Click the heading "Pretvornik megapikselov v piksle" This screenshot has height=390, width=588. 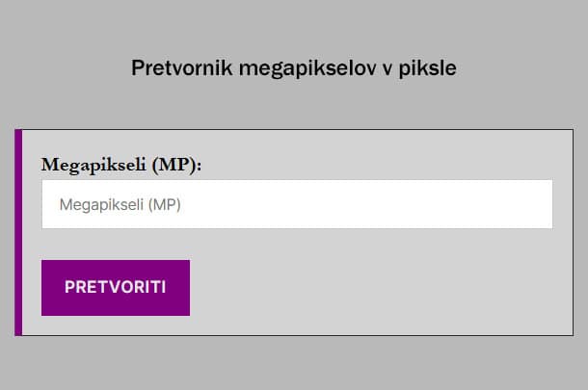[293, 68]
